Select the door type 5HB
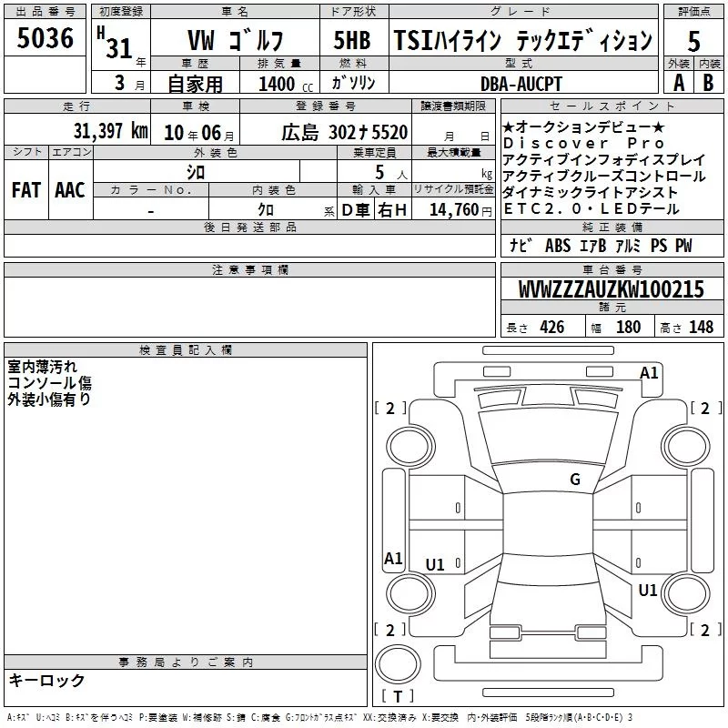The image size is (728, 728). (352, 40)
